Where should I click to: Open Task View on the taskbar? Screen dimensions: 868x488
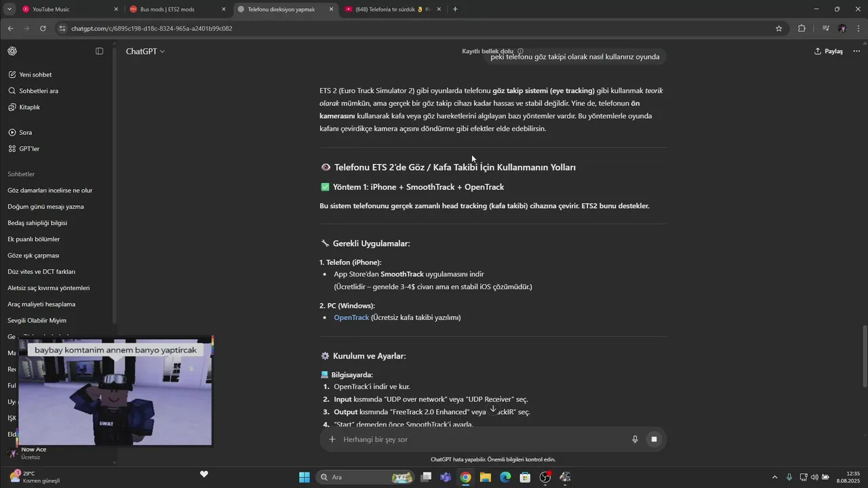coord(426,477)
